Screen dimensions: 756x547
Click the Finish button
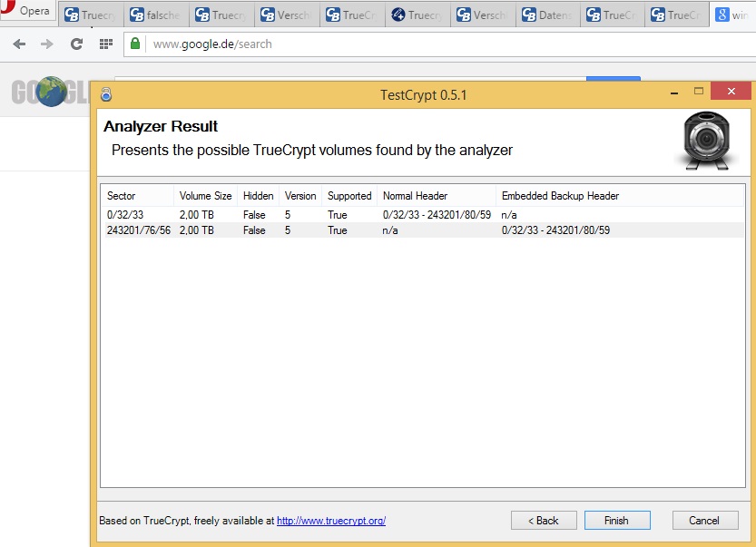pyautogui.click(x=617, y=521)
